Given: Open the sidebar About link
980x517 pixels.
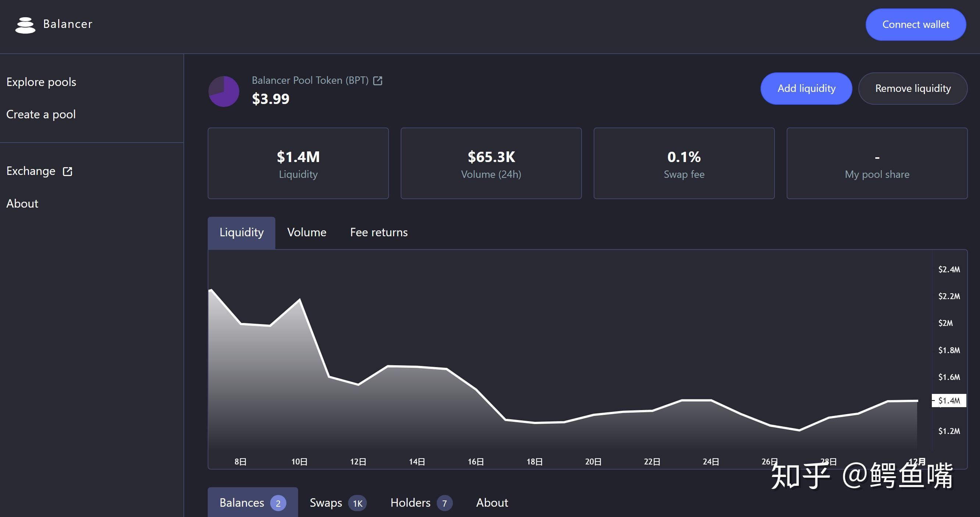Looking at the screenshot, I should (22, 203).
